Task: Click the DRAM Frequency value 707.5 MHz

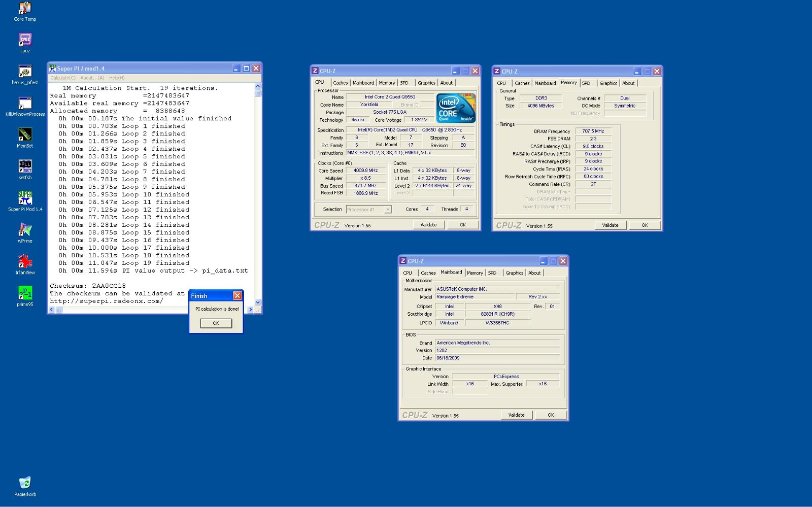Action: coord(593,131)
